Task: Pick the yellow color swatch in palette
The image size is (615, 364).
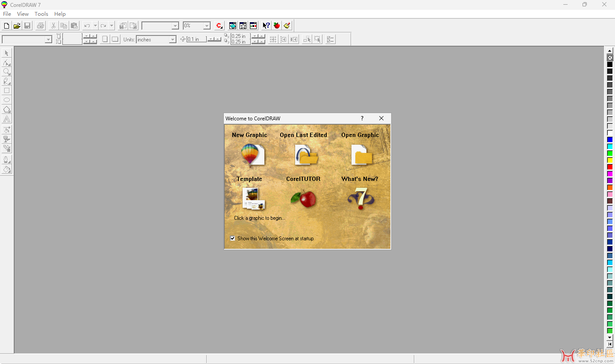Action: (x=610, y=160)
